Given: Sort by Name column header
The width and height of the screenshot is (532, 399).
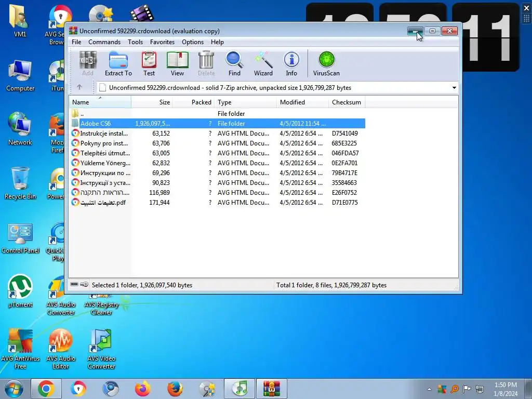Looking at the screenshot, I should 100,102.
